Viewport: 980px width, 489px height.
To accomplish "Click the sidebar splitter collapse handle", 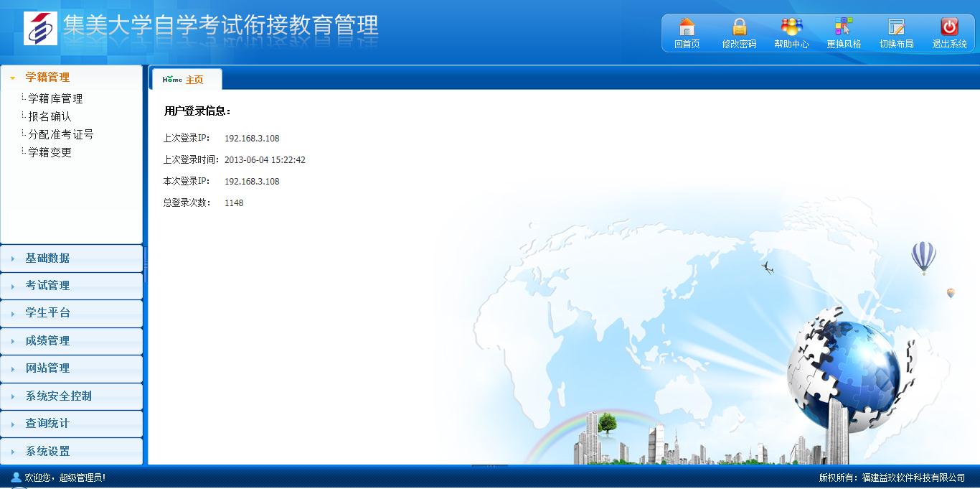I will pyautogui.click(x=146, y=265).
